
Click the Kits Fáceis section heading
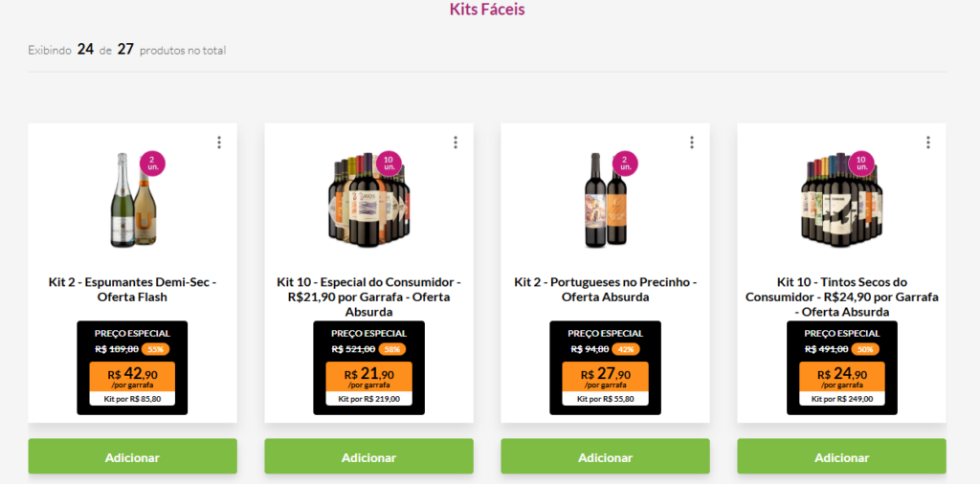pyautogui.click(x=487, y=10)
